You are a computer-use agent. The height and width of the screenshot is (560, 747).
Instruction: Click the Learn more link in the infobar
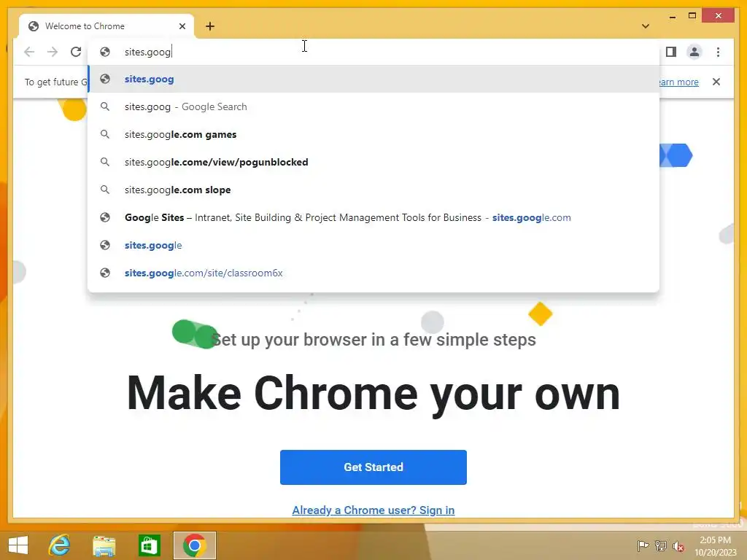pyautogui.click(x=678, y=82)
